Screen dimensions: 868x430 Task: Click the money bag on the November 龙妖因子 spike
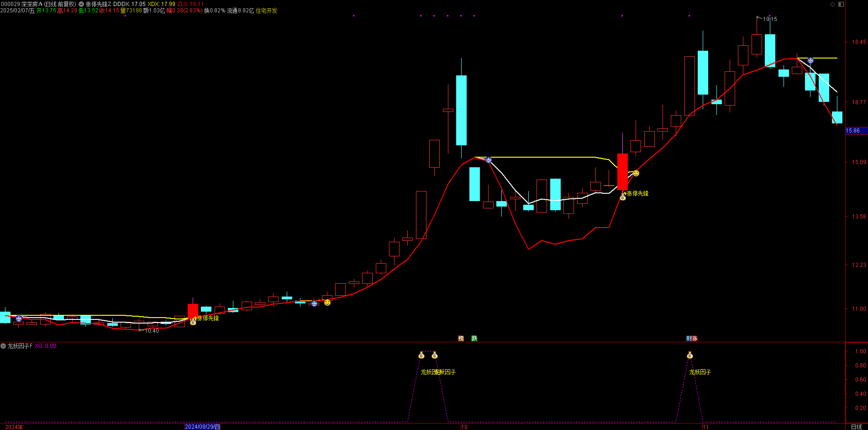pos(690,355)
